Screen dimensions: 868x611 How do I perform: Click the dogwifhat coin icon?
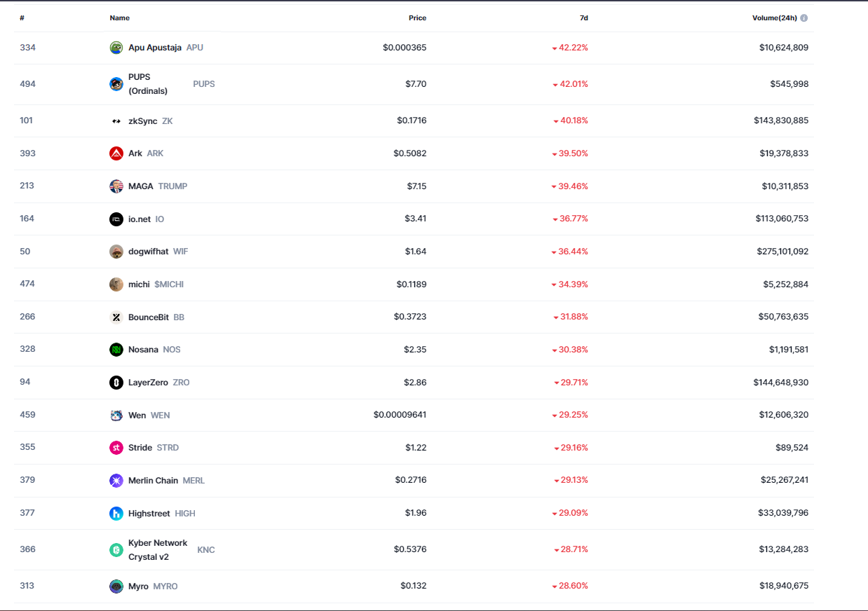[x=116, y=252]
